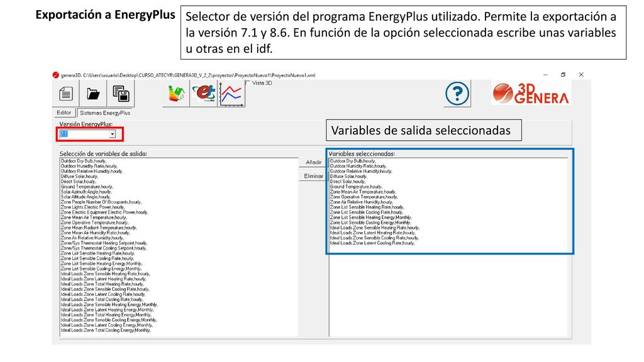Select Ground Temperature,hourly under Variables seleccionadas
This screenshot has width=644, height=362.
(357, 187)
